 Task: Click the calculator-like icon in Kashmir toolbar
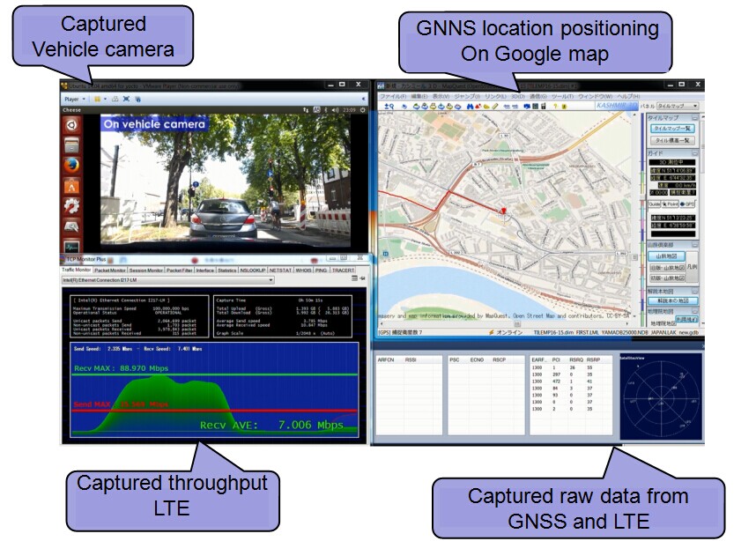pos(535,106)
